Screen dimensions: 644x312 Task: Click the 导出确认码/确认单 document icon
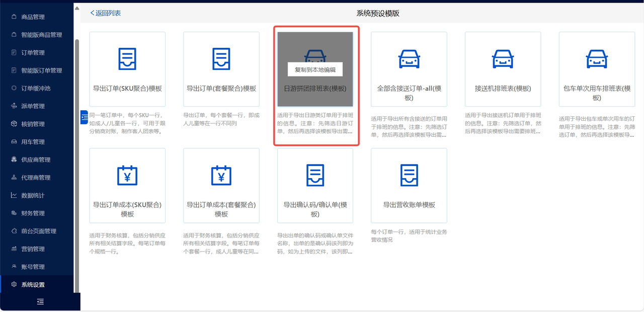pyautogui.click(x=315, y=175)
